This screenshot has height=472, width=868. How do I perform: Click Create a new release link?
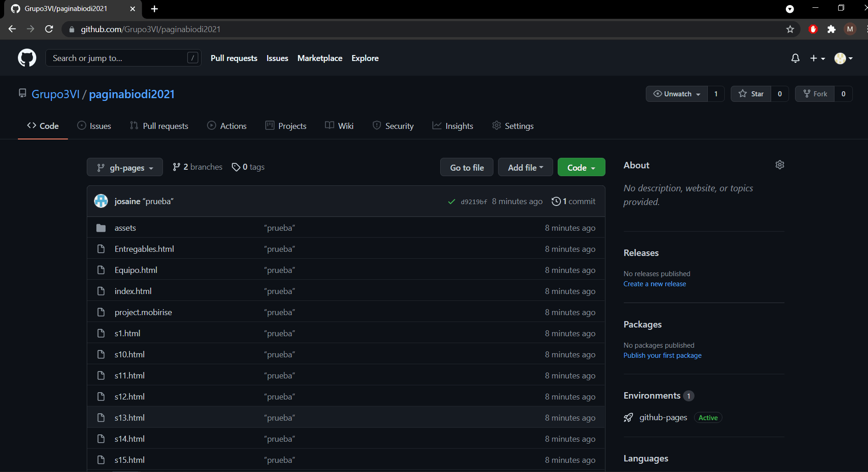[655, 284]
